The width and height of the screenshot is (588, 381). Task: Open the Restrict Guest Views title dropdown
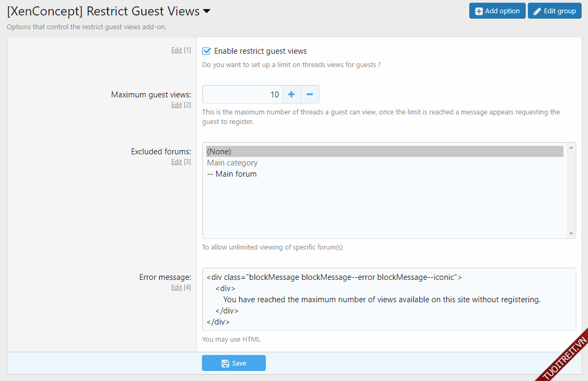[x=207, y=11]
